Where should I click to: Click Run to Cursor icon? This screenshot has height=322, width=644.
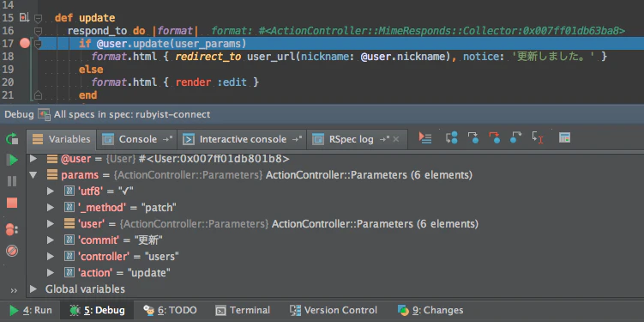coord(538,138)
